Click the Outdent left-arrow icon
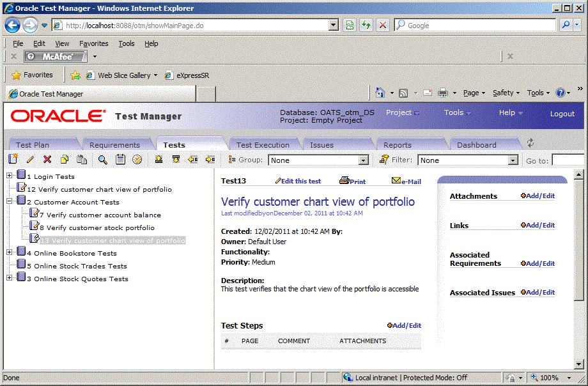 pyautogui.click(x=193, y=159)
